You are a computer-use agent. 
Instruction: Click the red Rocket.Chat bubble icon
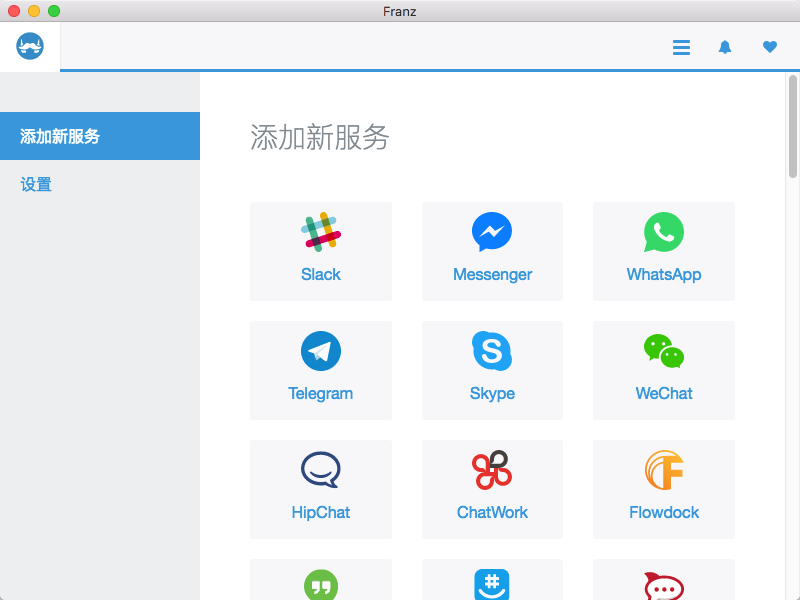(664, 586)
